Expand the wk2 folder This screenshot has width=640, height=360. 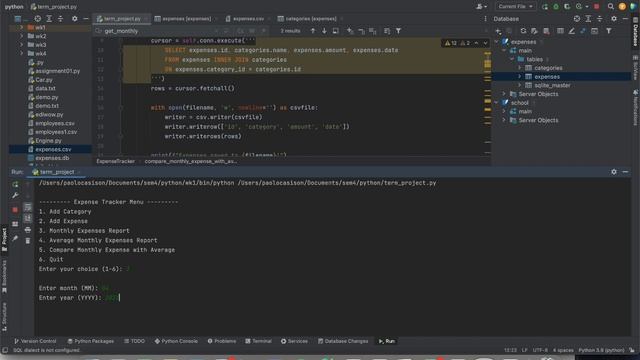point(22,36)
